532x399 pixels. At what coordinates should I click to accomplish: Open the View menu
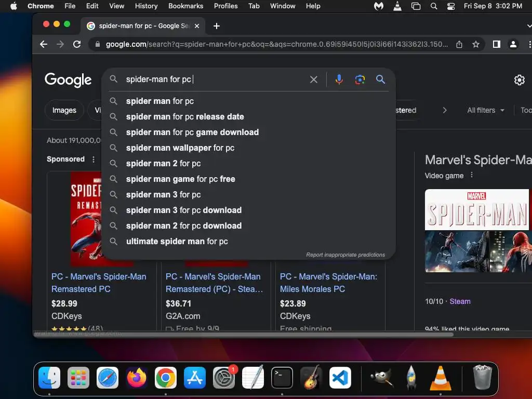(116, 6)
